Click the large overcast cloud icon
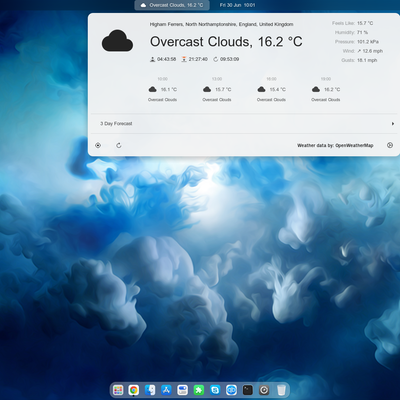This screenshot has width=400, height=400. pyautogui.click(x=117, y=41)
